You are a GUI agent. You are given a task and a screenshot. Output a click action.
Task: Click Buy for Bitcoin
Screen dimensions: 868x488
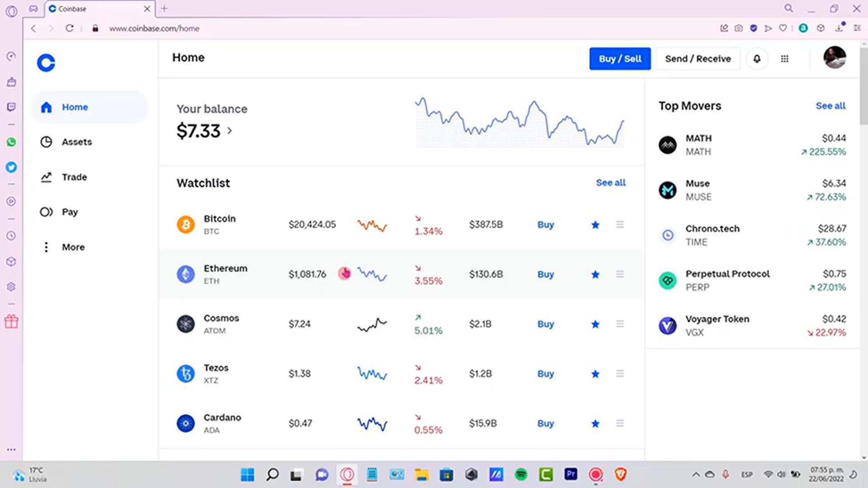pyautogui.click(x=546, y=225)
